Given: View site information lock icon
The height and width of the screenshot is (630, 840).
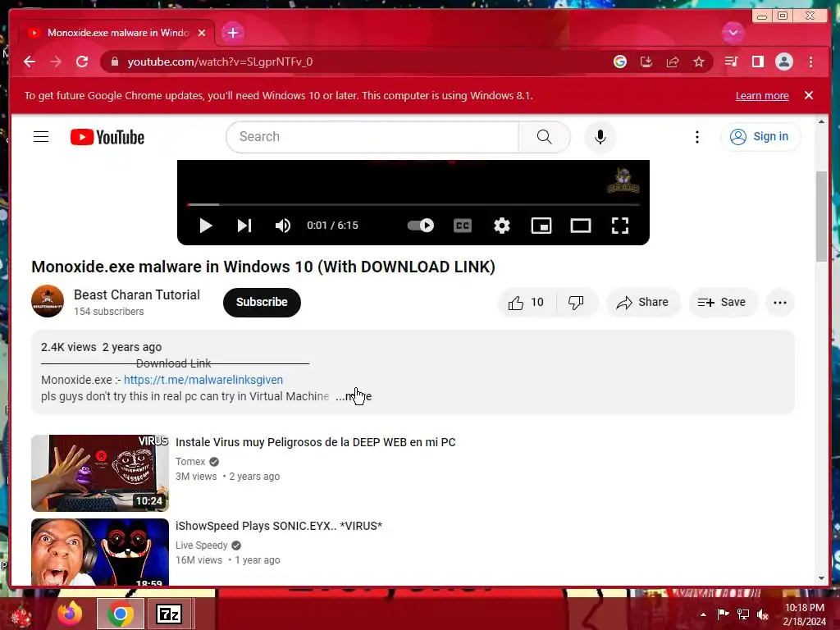Looking at the screenshot, I should 114,62.
